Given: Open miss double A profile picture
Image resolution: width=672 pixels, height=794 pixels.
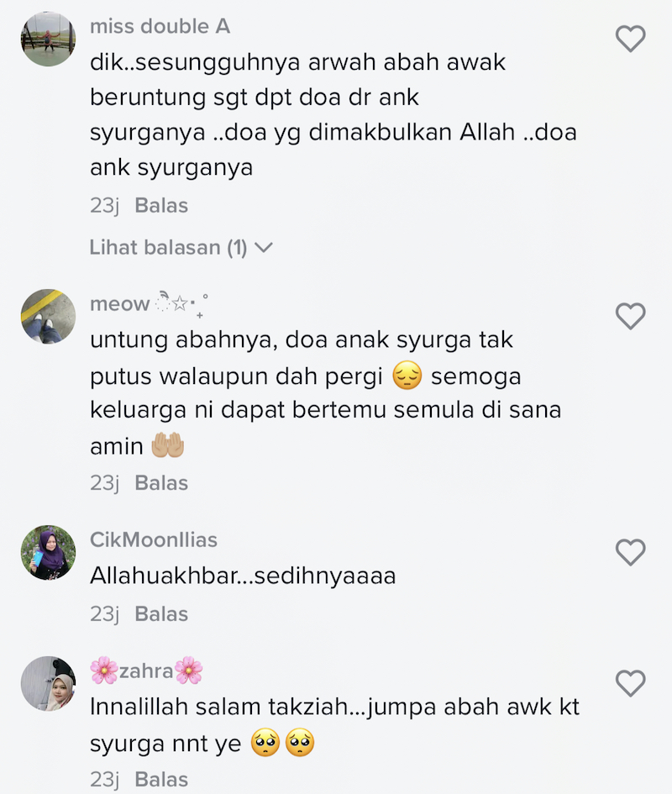Looking at the screenshot, I should click(x=48, y=39).
